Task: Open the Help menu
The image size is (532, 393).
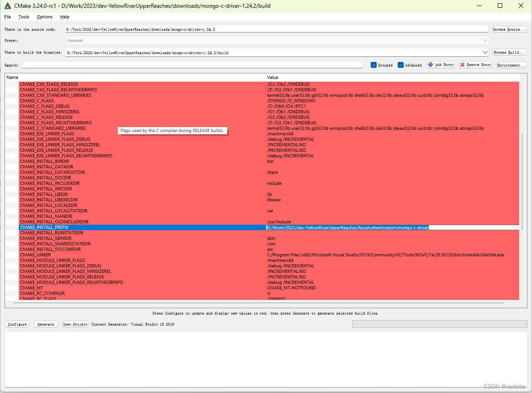Action: click(65, 17)
